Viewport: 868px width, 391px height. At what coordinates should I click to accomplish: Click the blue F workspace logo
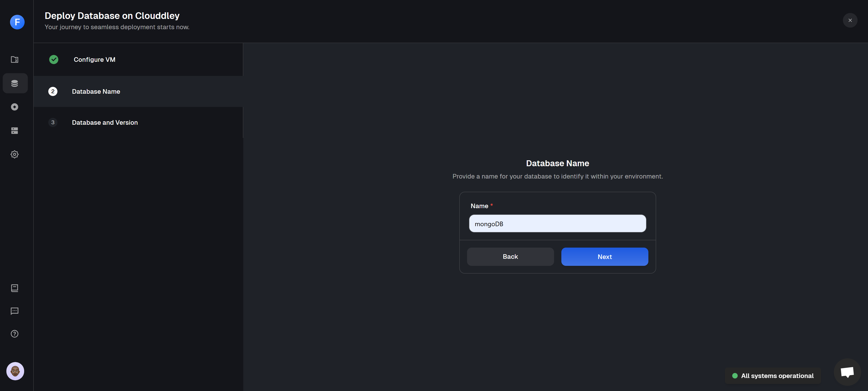point(17,22)
